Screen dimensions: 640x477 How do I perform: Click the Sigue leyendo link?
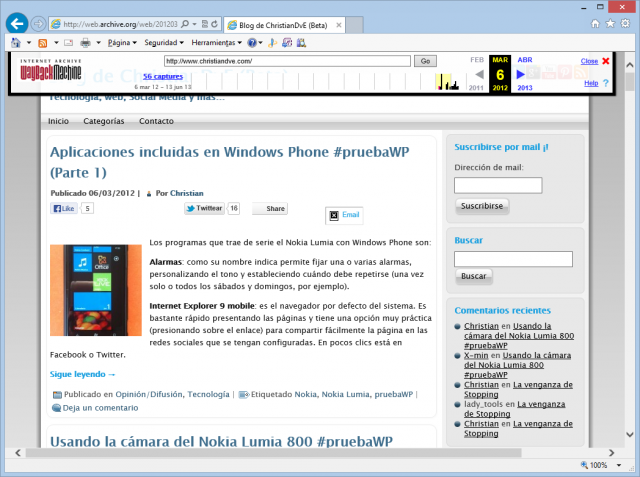83,374
